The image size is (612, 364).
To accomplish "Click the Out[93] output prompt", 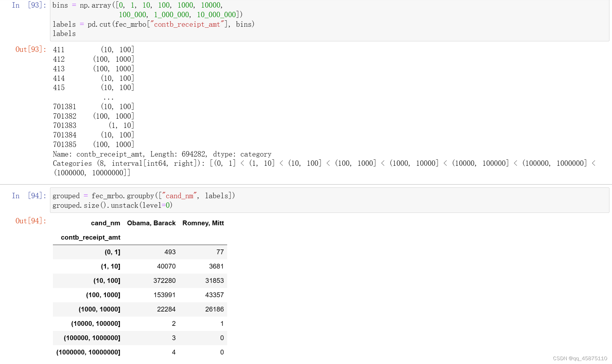I will [31, 49].
